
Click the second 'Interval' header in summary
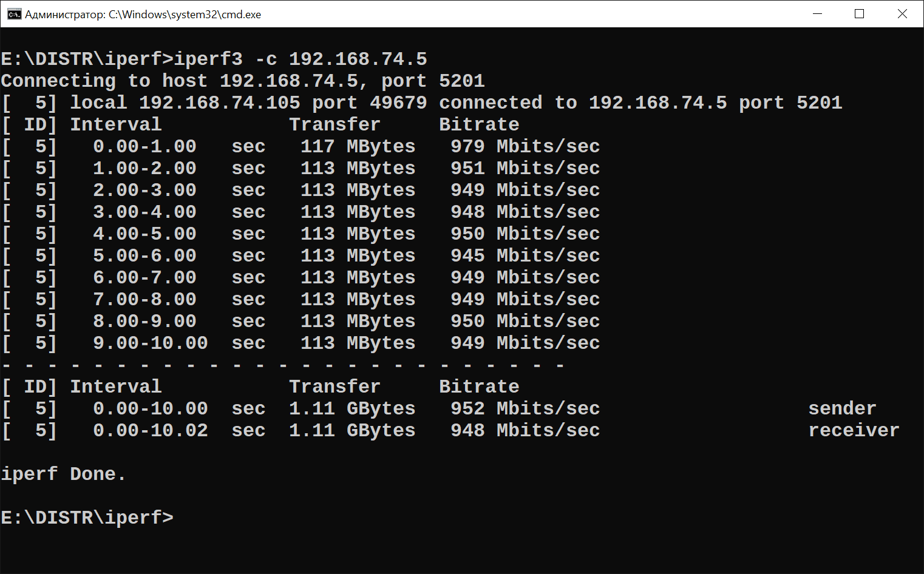click(116, 387)
